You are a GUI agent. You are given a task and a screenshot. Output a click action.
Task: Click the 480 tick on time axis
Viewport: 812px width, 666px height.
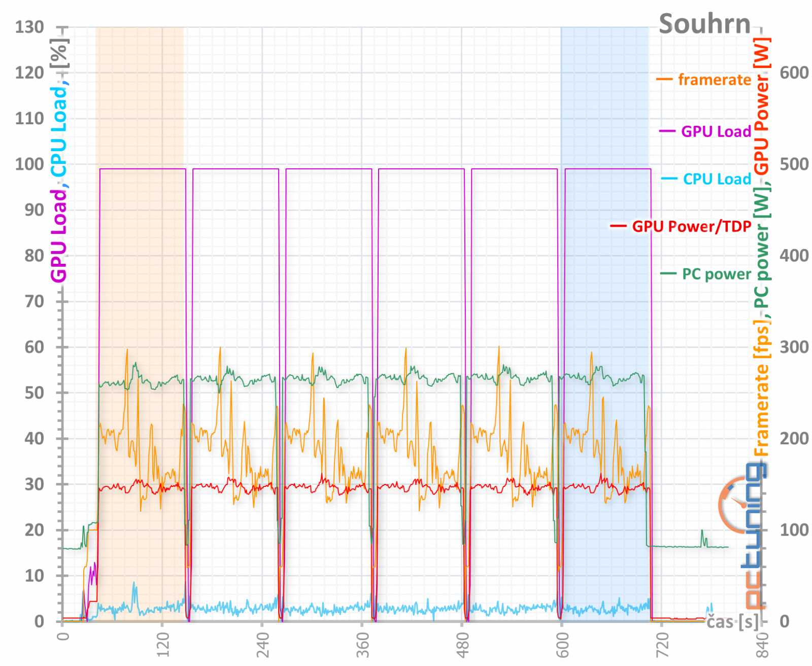[462, 645]
